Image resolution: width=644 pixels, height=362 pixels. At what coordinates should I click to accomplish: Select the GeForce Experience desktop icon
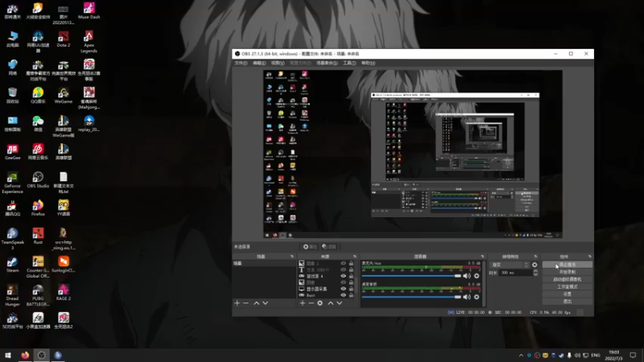pos(12,183)
